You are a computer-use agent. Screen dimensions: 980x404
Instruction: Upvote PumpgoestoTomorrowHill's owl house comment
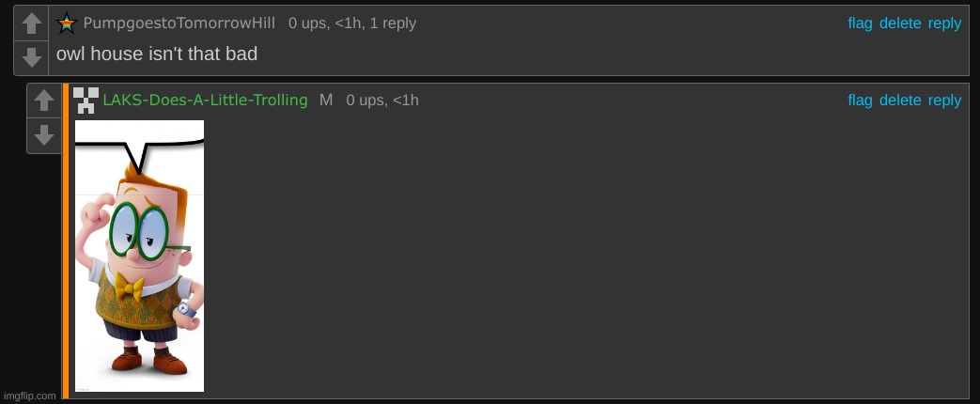[31, 23]
